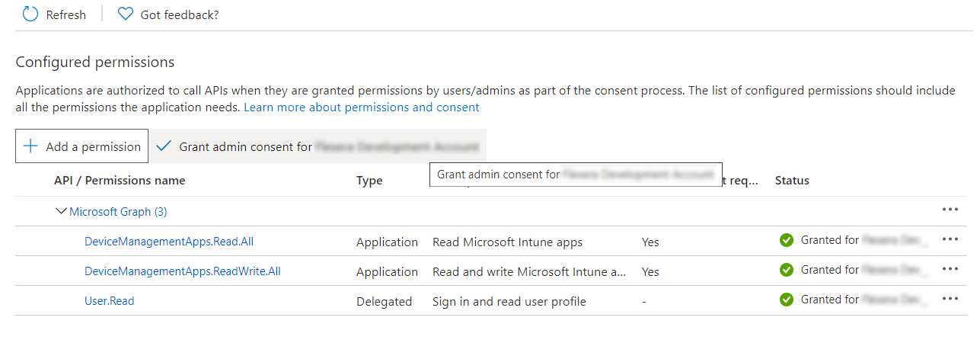The image size is (980, 359).
Task: Click the Status column header
Action: pos(792,181)
